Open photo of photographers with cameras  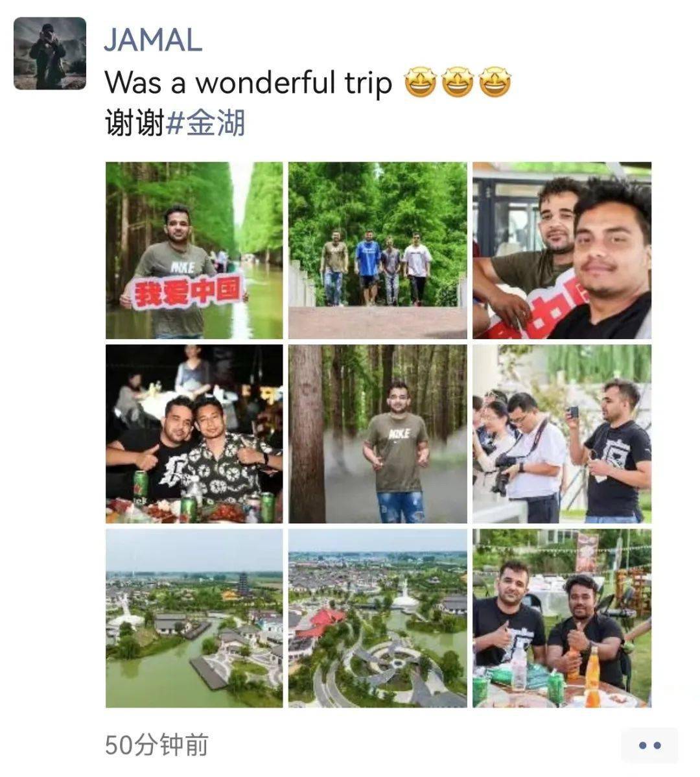click(562, 434)
